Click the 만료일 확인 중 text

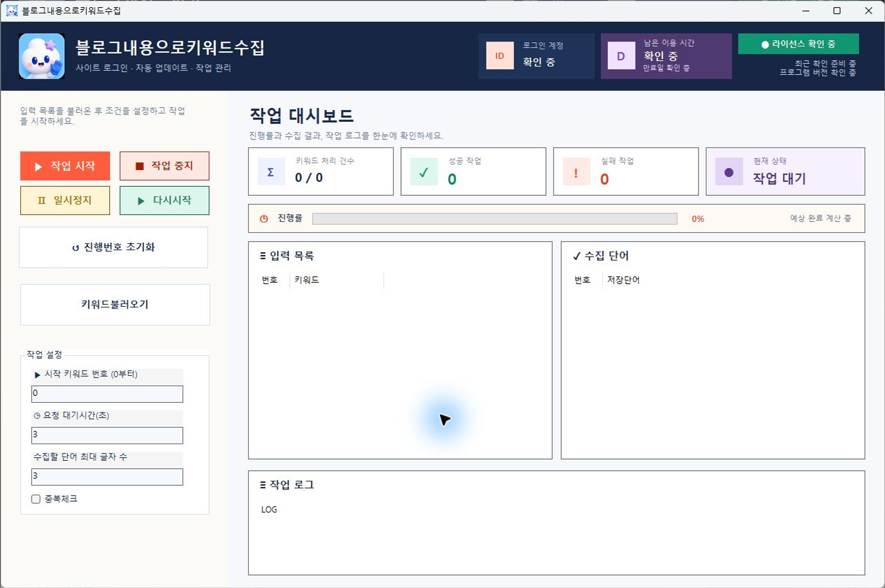click(667, 68)
